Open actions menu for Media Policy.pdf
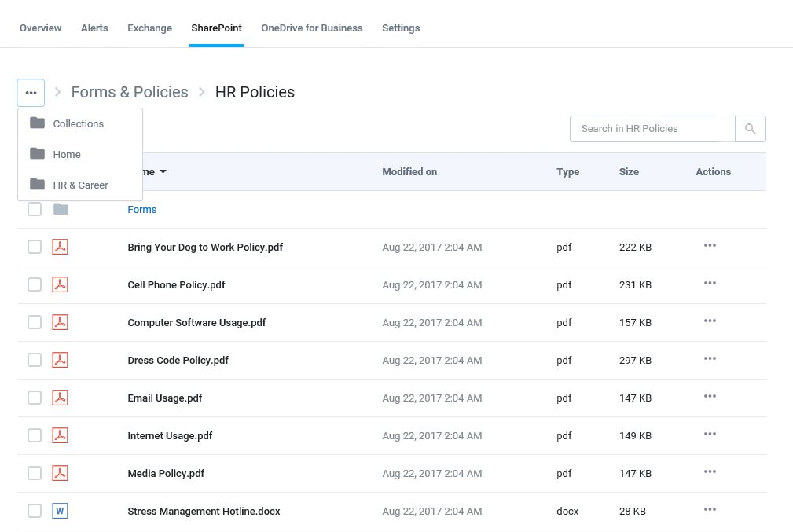 710,471
